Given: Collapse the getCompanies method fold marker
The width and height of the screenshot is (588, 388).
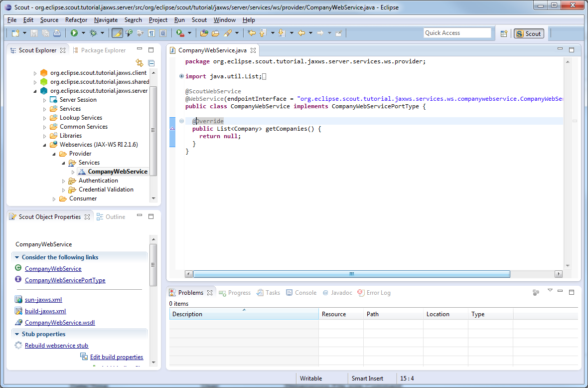Looking at the screenshot, I should [181, 121].
